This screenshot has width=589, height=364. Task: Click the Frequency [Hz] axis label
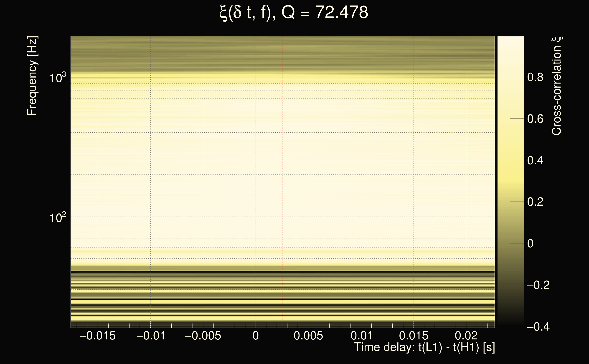[x=32, y=76]
